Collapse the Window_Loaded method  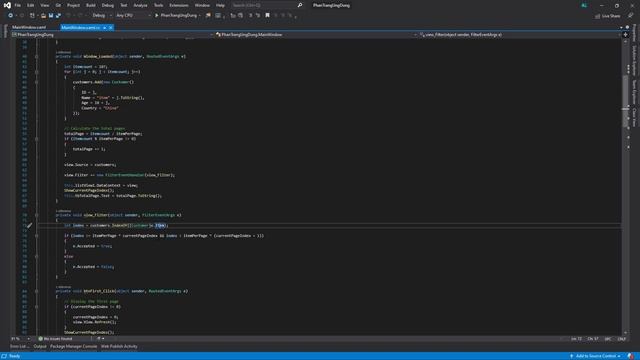pos(36,56)
